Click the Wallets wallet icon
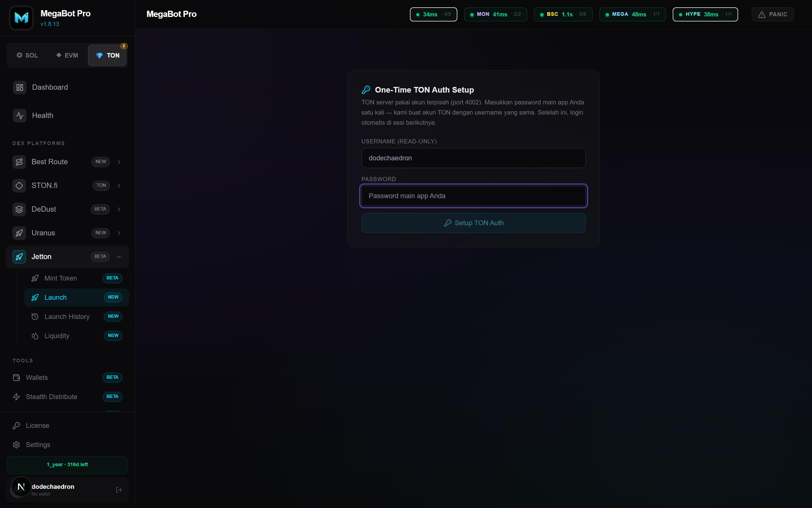The width and height of the screenshot is (812, 508). 16,378
